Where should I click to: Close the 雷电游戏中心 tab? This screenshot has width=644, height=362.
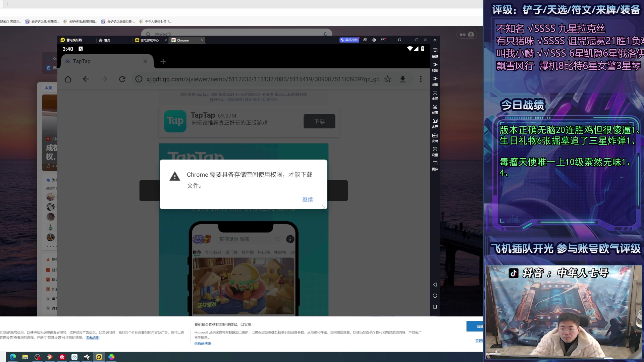pyautogui.click(x=166, y=40)
